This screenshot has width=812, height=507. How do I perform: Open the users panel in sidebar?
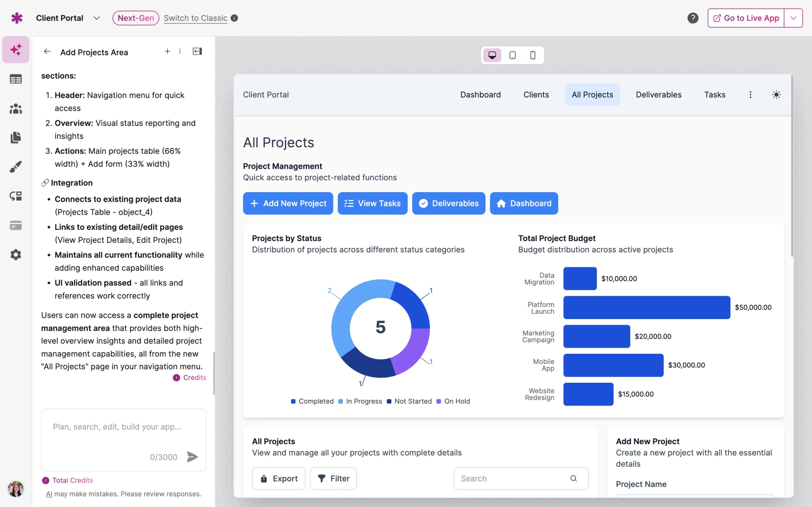click(16, 108)
